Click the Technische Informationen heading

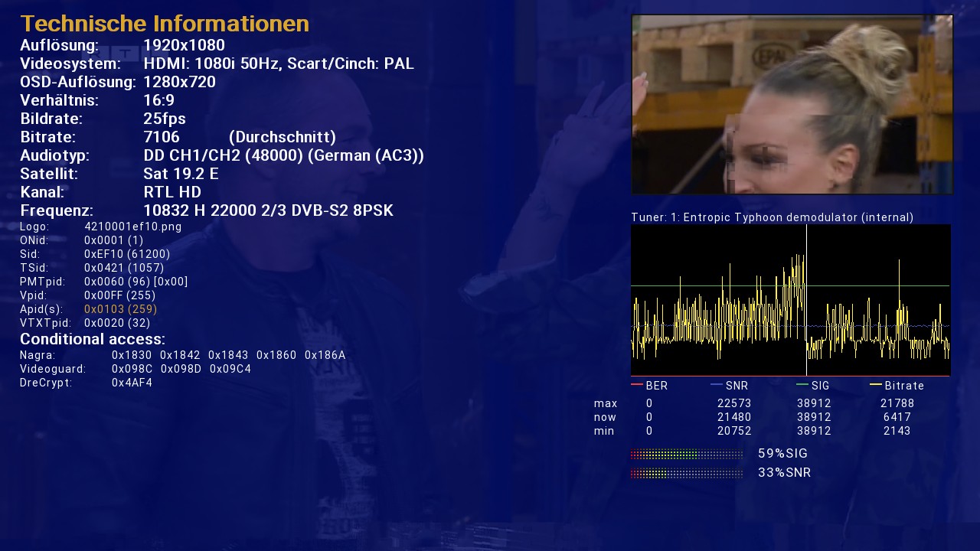click(x=165, y=24)
